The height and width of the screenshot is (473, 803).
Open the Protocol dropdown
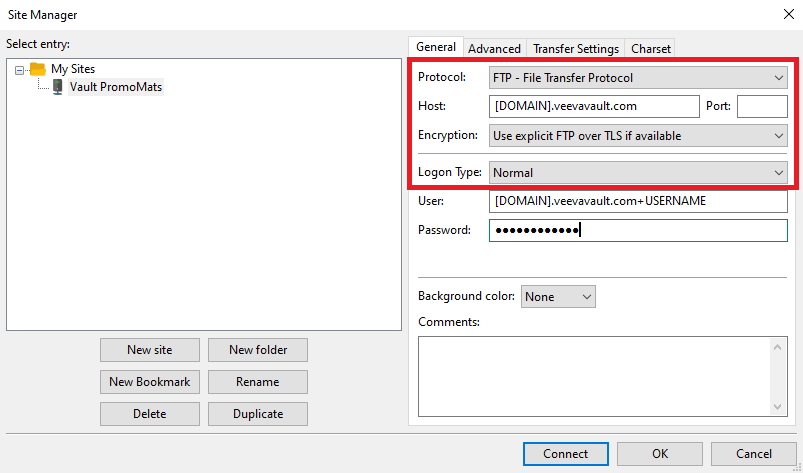pyautogui.click(x=638, y=77)
